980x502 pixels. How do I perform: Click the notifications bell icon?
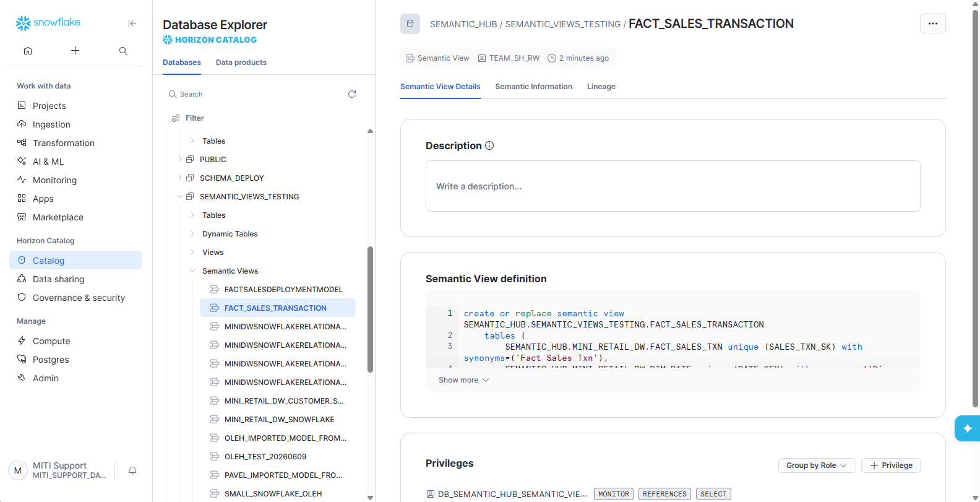132,470
